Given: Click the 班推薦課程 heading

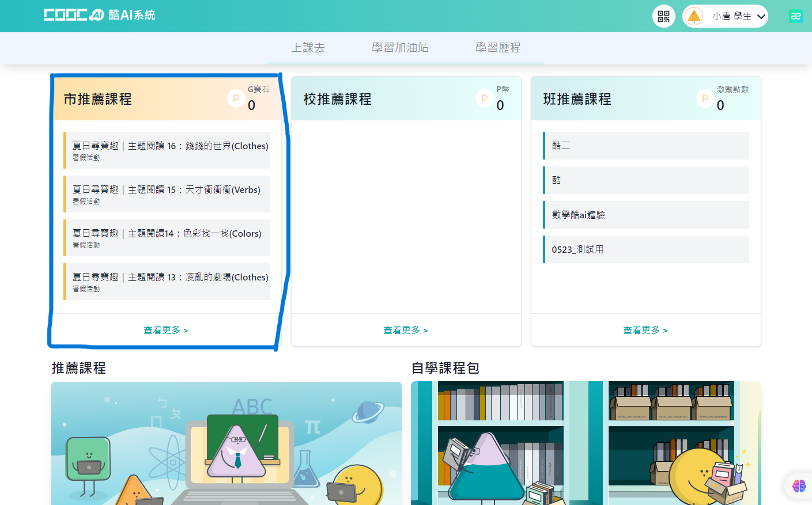Looking at the screenshot, I should [577, 99].
